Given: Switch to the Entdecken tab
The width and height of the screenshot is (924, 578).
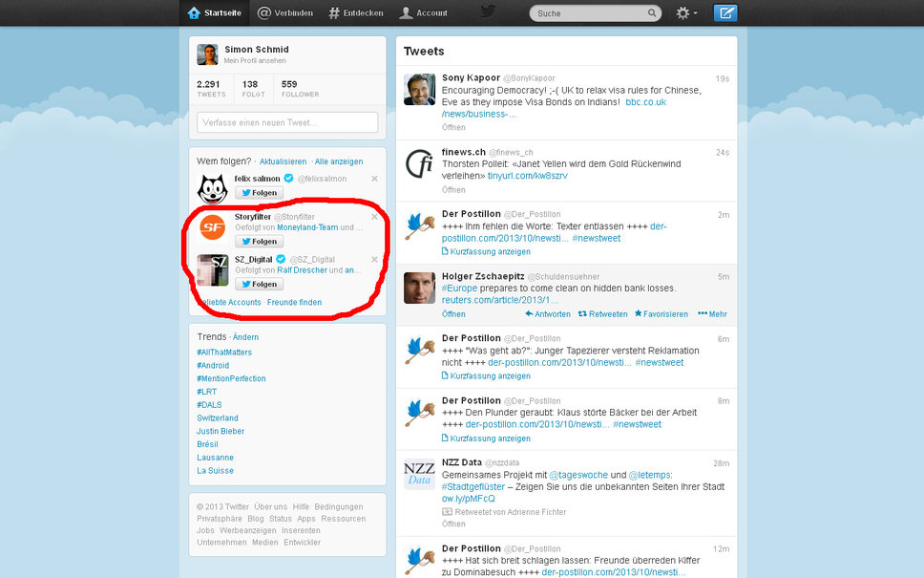Looking at the screenshot, I should pos(355,13).
